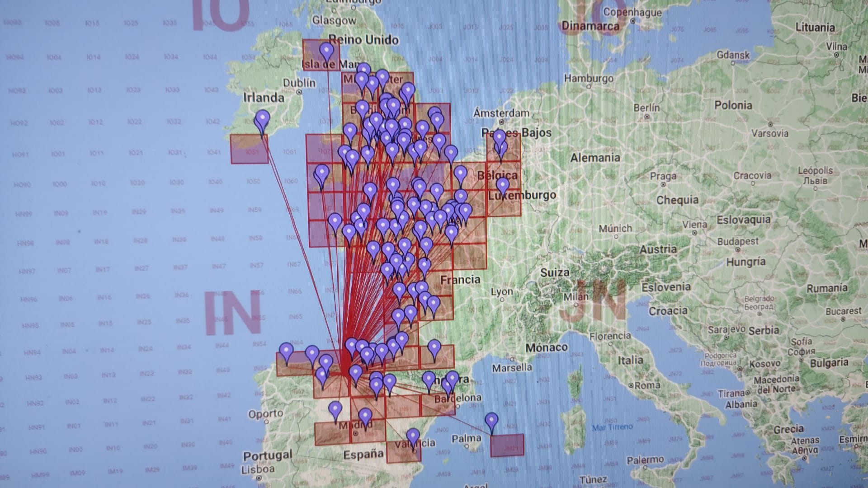Viewport: 868px width, 488px height.
Task: Click the Marsella city label
Action: click(512, 368)
